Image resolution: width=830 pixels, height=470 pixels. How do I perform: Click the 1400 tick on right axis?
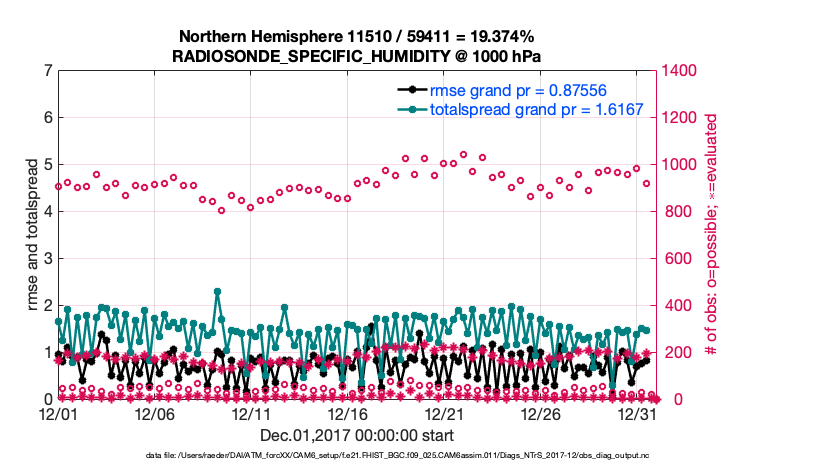(x=675, y=71)
